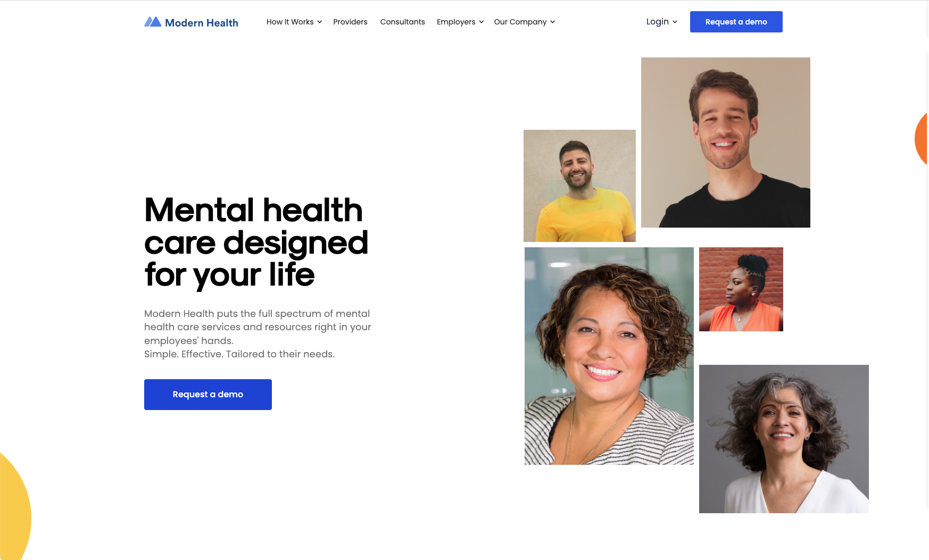Select photo of man in black shirt
Image resolution: width=929 pixels, height=560 pixels.
coord(726,143)
